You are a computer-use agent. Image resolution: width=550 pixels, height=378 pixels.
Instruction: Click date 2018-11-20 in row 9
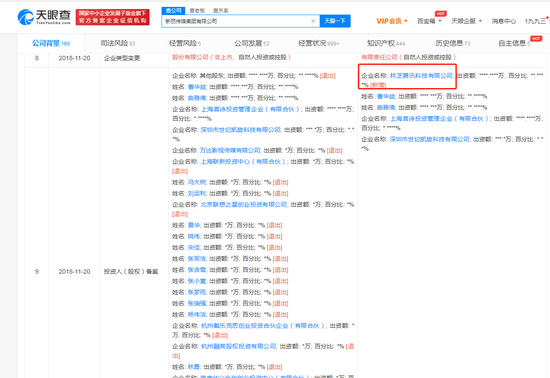74,272
